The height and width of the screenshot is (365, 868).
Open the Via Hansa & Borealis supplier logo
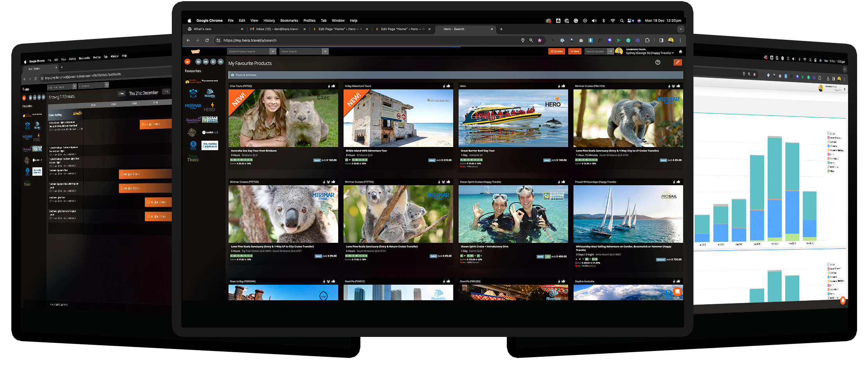(x=210, y=145)
